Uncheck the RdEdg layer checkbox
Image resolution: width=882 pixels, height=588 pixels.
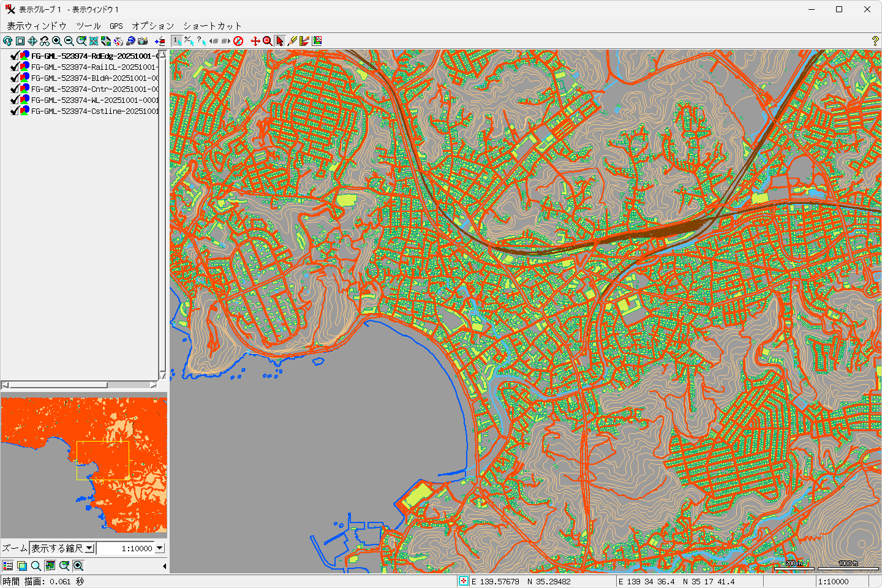coord(15,56)
